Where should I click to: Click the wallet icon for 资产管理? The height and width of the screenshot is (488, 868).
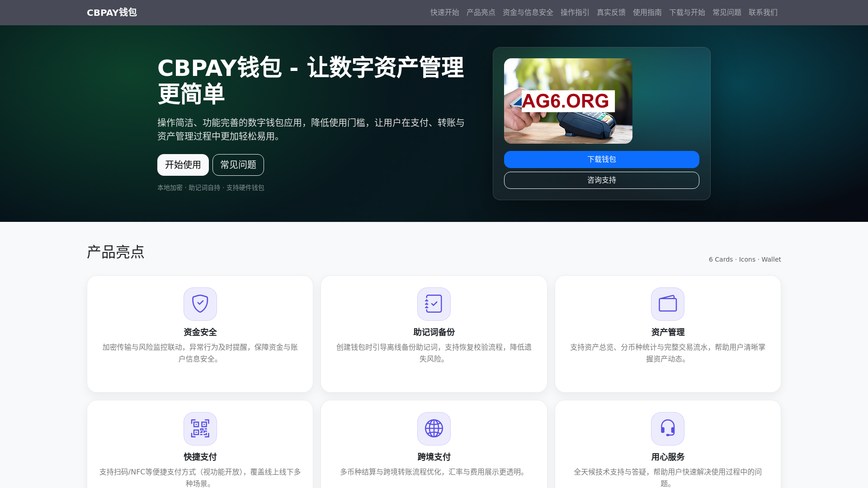[x=668, y=304]
